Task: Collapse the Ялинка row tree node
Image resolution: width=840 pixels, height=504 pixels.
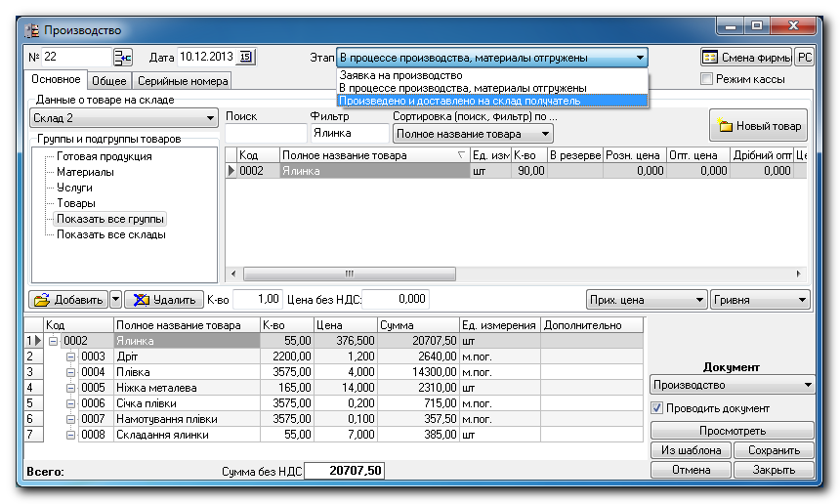Action: [53, 341]
